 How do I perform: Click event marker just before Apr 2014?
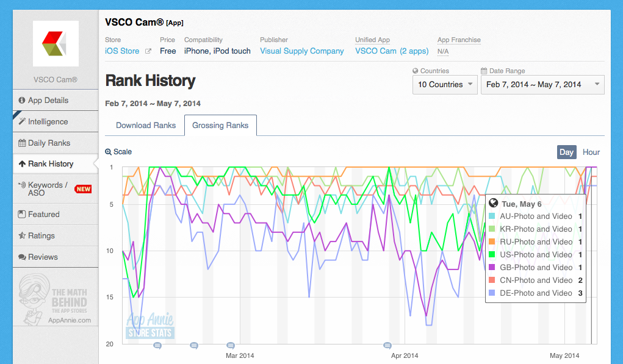tap(387, 345)
